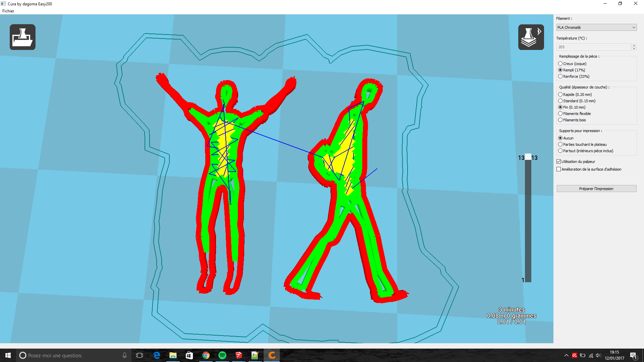This screenshot has height=362, width=644.
Task: Open the layers view mode icon
Action: click(x=531, y=37)
